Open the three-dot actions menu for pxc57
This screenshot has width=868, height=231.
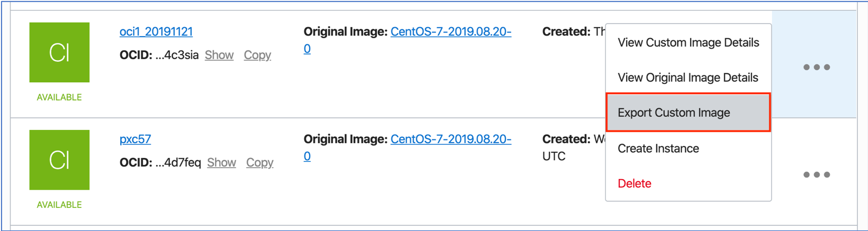pyautogui.click(x=817, y=174)
